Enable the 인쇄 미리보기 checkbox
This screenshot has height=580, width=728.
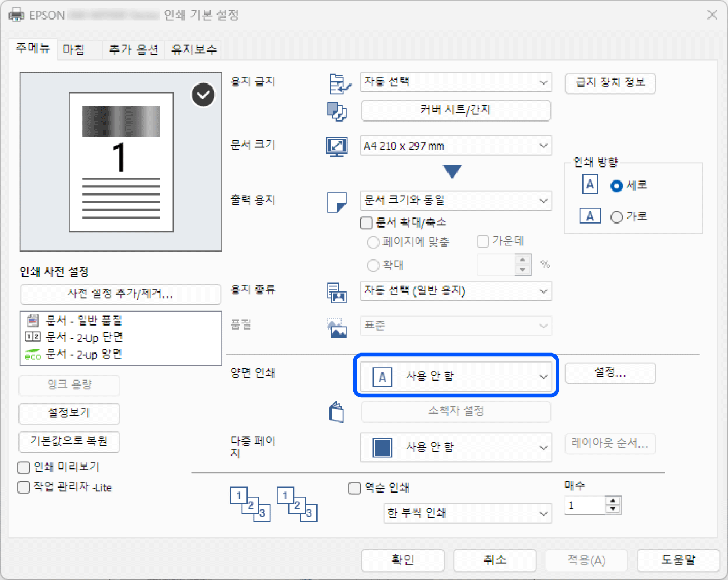[x=24, y=467]
